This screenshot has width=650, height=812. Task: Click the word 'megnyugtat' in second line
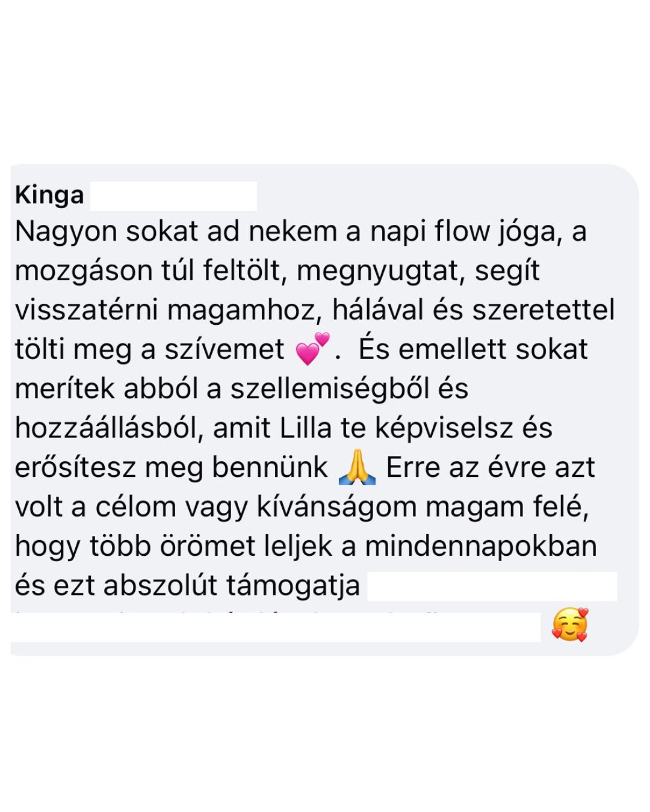(x=381, y=271)
